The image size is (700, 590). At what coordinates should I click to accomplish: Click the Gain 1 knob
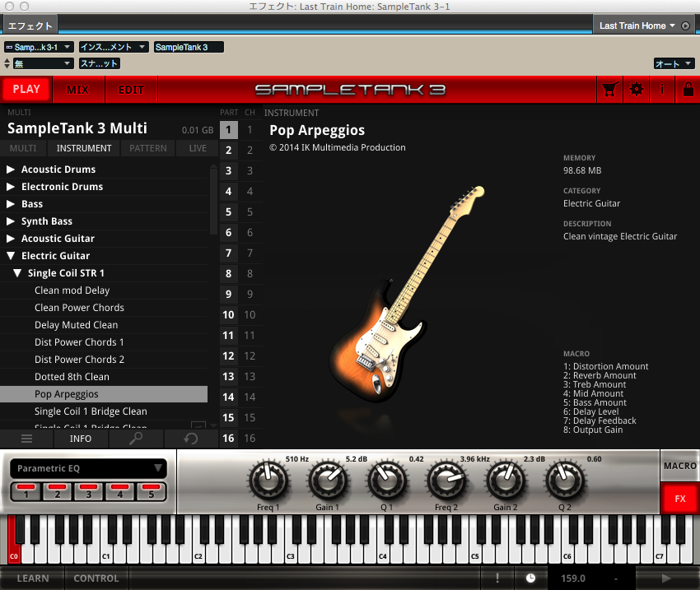pyautogui.click(x=327, y=481)
